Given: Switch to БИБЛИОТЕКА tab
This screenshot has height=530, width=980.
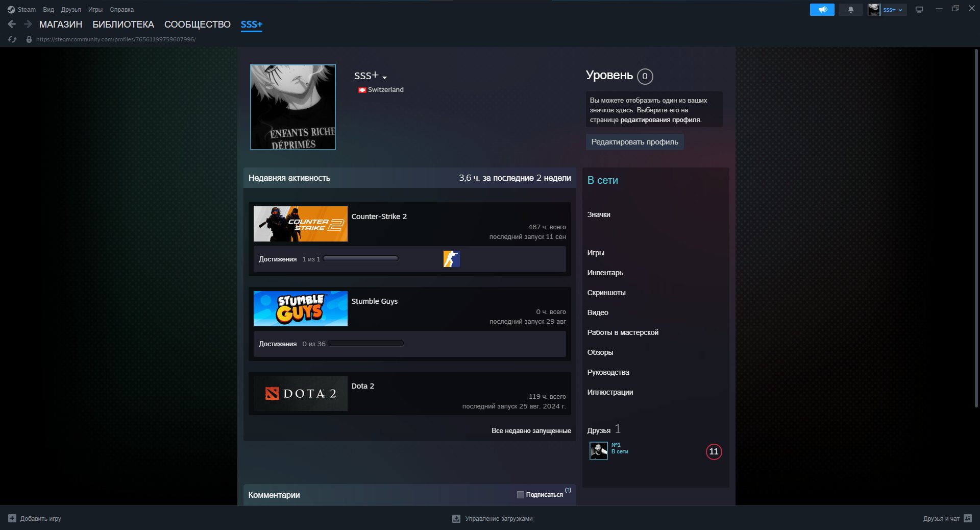Looking at the screenshot, I should point(123,25).
